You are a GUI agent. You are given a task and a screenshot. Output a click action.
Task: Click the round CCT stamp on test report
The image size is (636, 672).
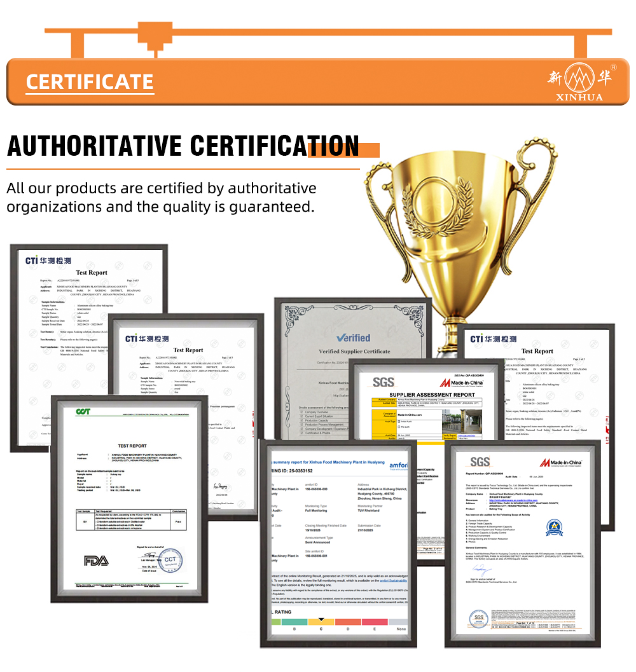click(170, 559)
